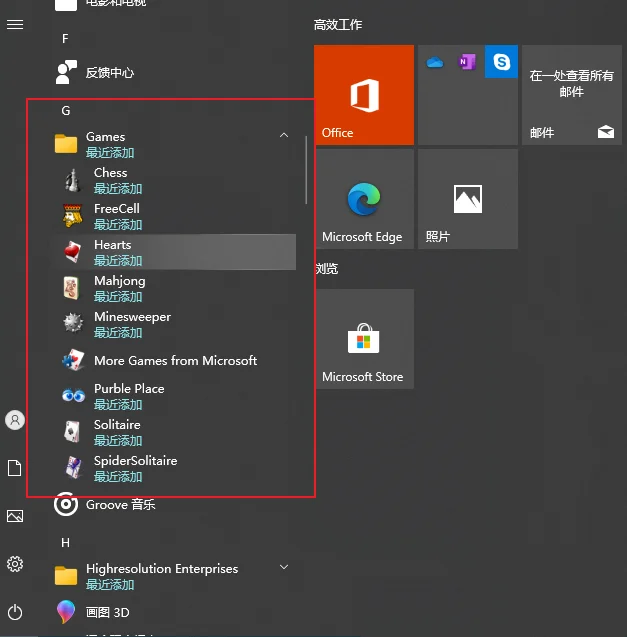Screen dimensions: 627x637
Task: Expand the Highresolution Enterprises folder
Action: (284, 568)
